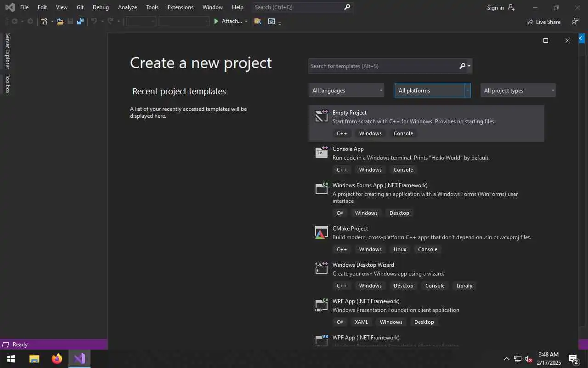Select the Windows Desktop Wizard template

tap(426, 276)
